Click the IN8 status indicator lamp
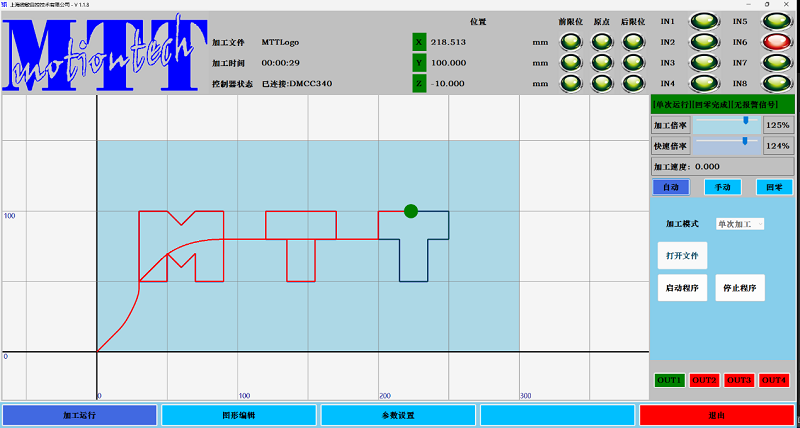Image resolution: width=800 pixels, height=428 pixels. pos(774,83)
